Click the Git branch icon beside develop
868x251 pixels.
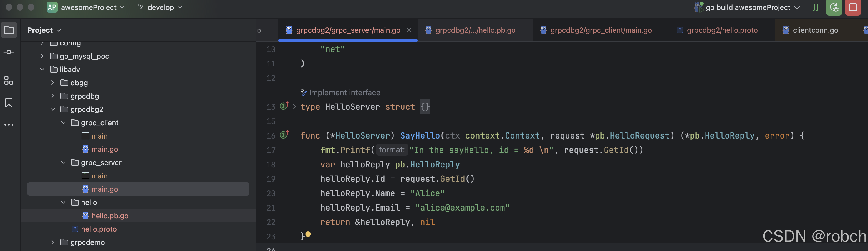tap(140, 7)
